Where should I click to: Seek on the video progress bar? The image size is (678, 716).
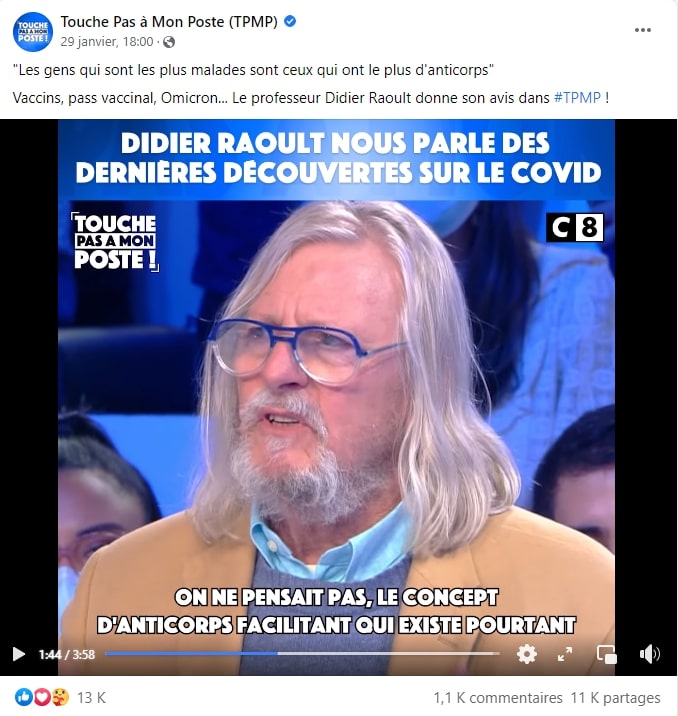tap(302, 654)
